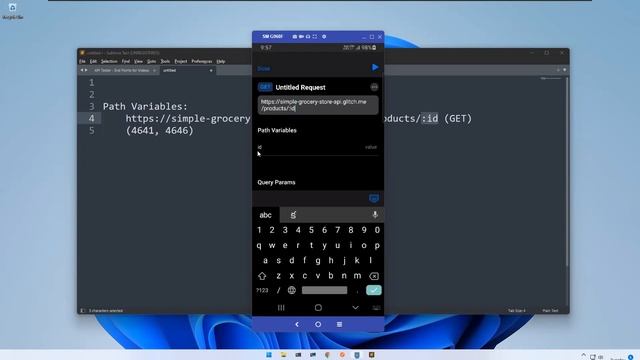This screenshot has height=360, width=640.
Task: Open the File menu in Sublime Text
Action: pyautogui.click(x=82, y=61)
